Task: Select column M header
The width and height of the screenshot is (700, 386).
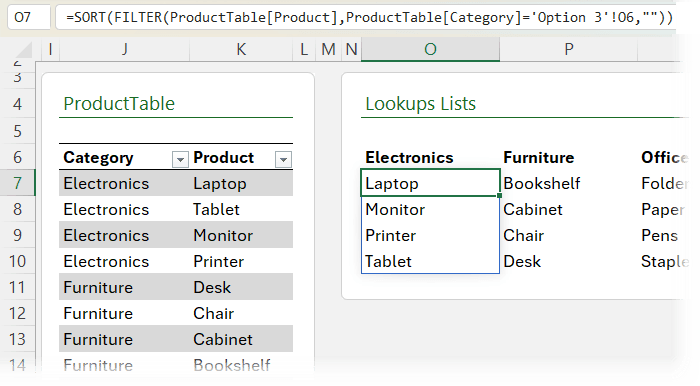Action: click(x=329, y=49)
